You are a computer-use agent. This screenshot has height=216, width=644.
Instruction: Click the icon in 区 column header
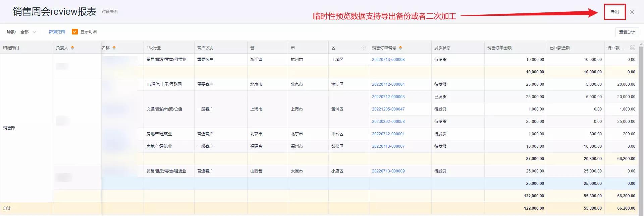pos(364,48)
